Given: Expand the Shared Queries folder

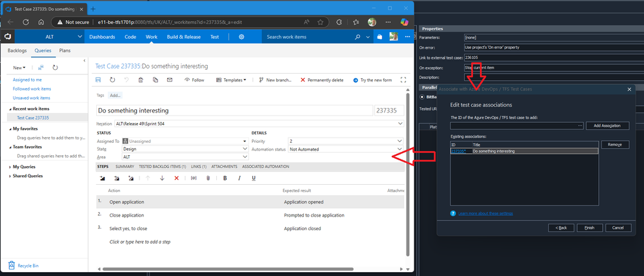Looking at the screenshot, I should [10, 176].
